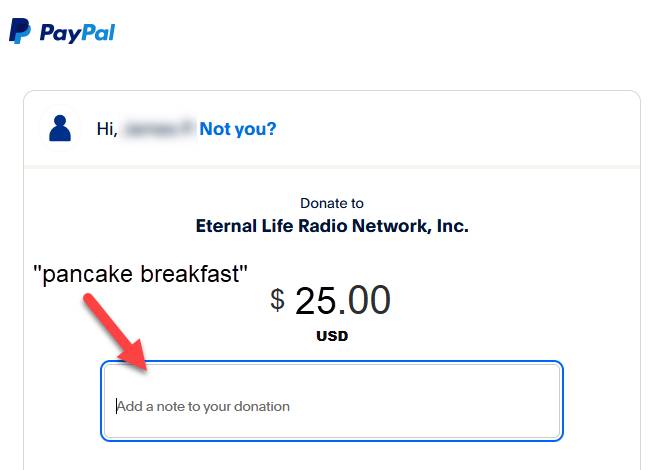Screen dimensions: 650x470
Task: Click the PayPal double-P logo icon
Action: point(19,31)
